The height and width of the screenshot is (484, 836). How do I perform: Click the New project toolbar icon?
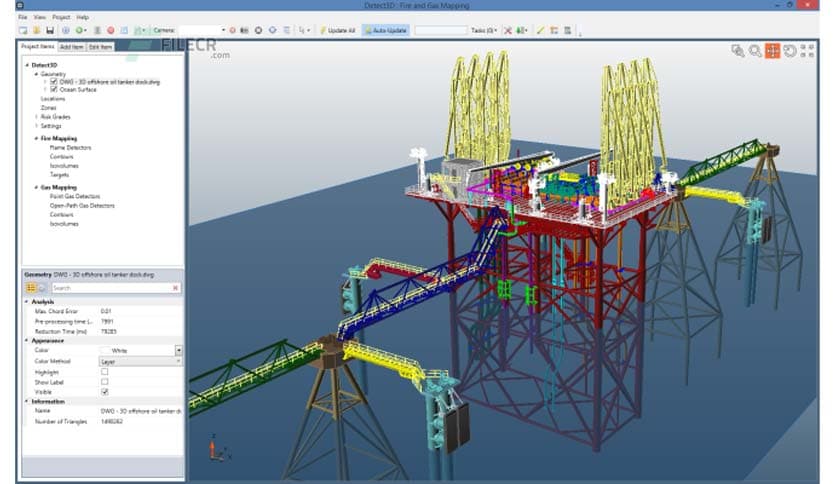[23, 30]
